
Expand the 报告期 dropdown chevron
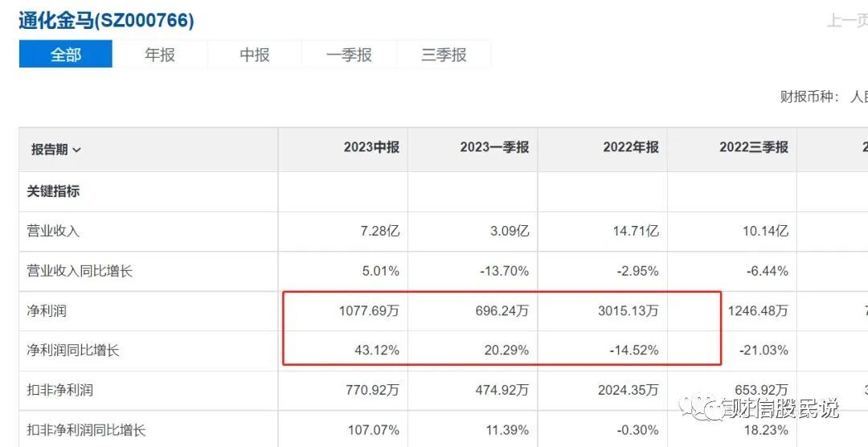(76, 150)
